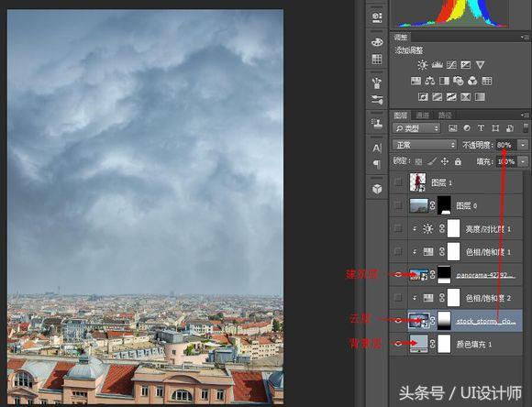Add an Exposure adjustment layer
The width and height of the screenshot is (532, 407).
(466, 65)
